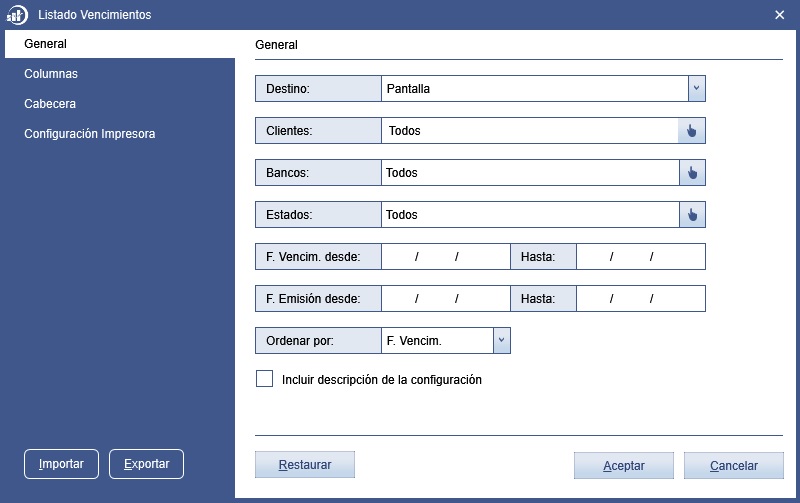Focus the F. Emisión Hasta date field
This screenshot has width=800, height=503.
(x=641, y=298)
